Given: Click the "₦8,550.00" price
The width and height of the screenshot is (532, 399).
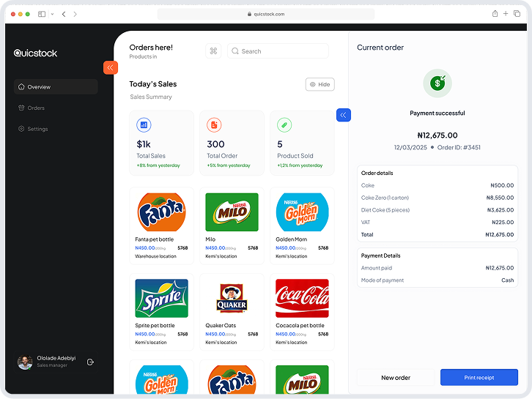Looking at the screenshot, I should tap(500, 198).
